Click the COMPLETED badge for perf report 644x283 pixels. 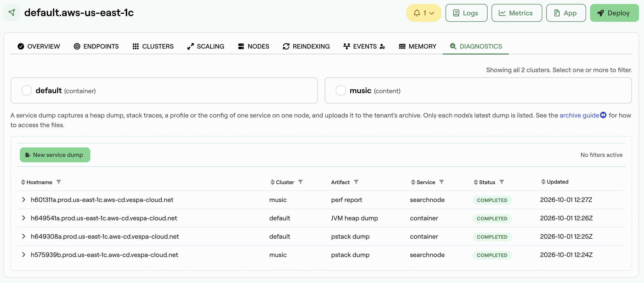pos(492,200)
